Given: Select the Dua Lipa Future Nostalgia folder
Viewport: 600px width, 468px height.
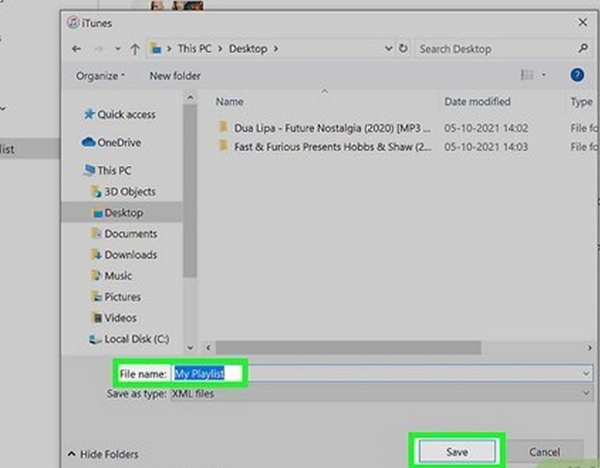Looking at the screenshot, I should tap(324, 128).
